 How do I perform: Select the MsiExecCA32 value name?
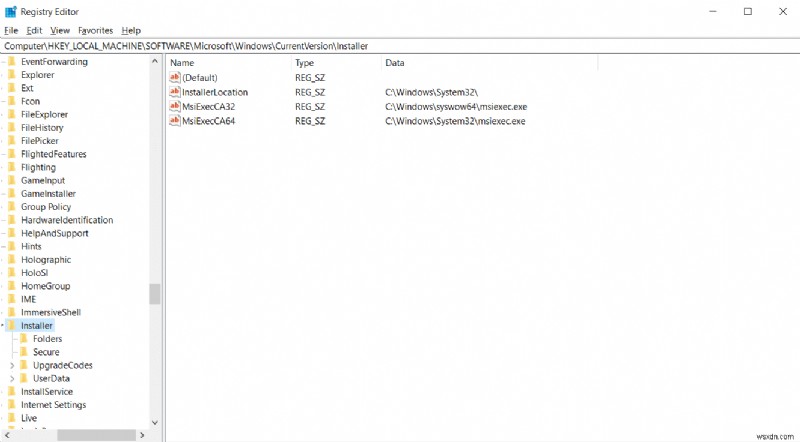(209, 107)
